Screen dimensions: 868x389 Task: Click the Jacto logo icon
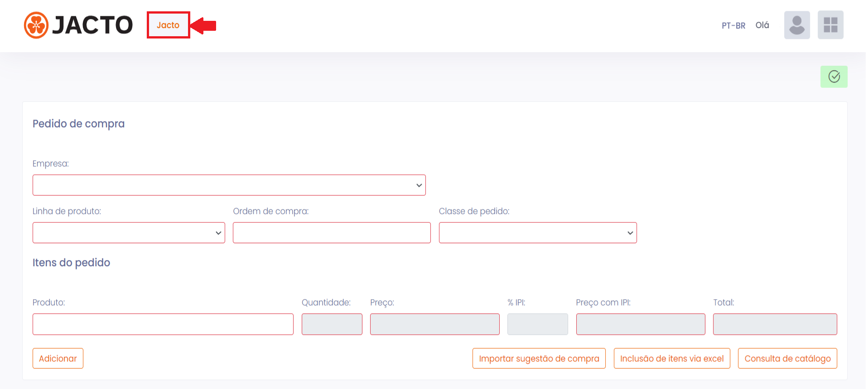[x=36, y=25]
